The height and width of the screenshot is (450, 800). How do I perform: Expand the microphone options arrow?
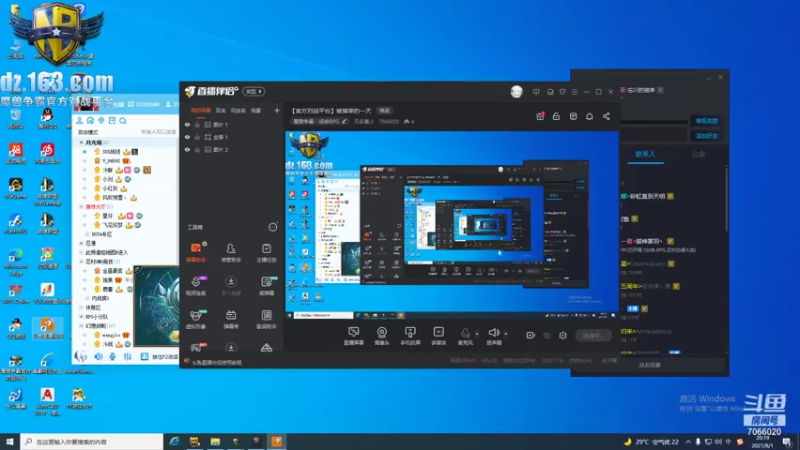click(x=477, y=334)
